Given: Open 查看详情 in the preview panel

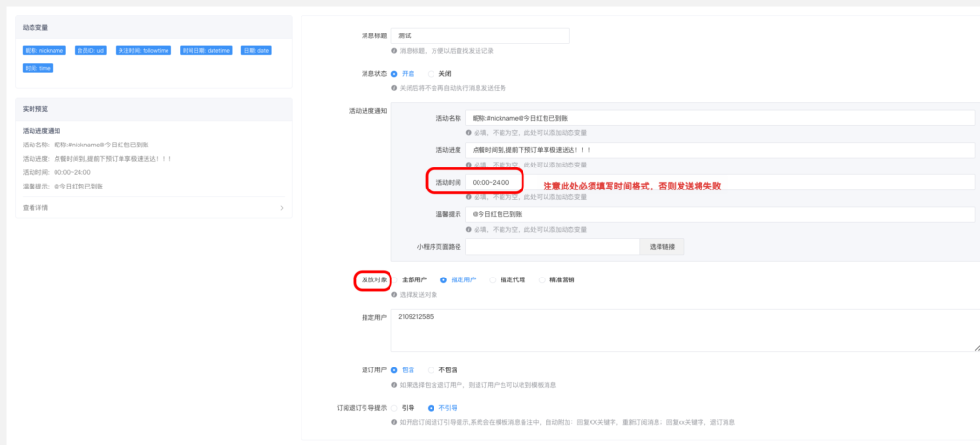Looking at the screenshot, I should point(35,208).
